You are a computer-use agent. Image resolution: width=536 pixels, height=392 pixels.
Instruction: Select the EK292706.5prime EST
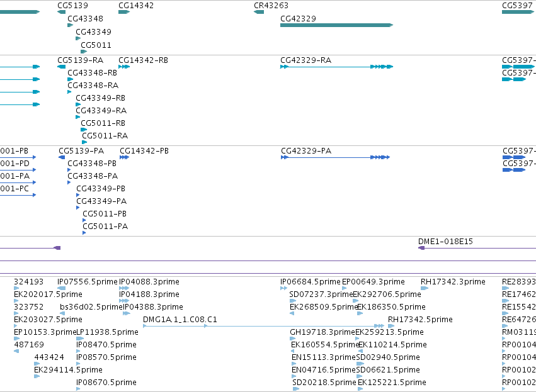(387, 294)
